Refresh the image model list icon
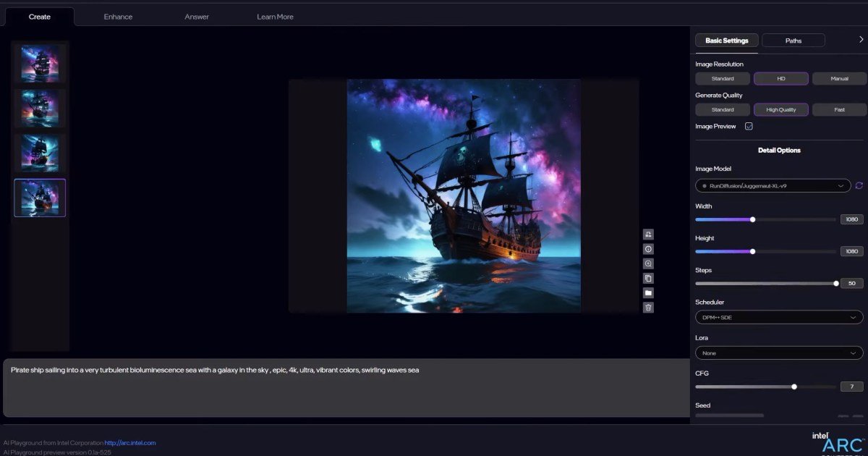This screenshot has width=868, height=456. click(x=859, y=186)
